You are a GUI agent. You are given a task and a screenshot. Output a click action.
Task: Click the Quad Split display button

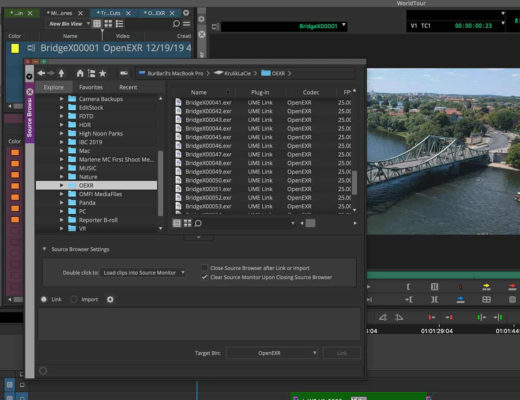(x=486, y=299)
